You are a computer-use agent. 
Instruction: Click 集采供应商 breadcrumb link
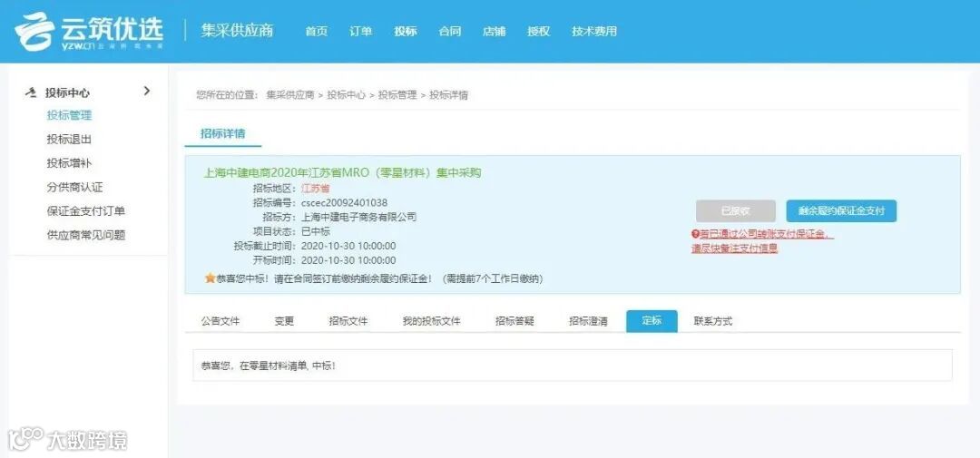click(x=290, y=95)
